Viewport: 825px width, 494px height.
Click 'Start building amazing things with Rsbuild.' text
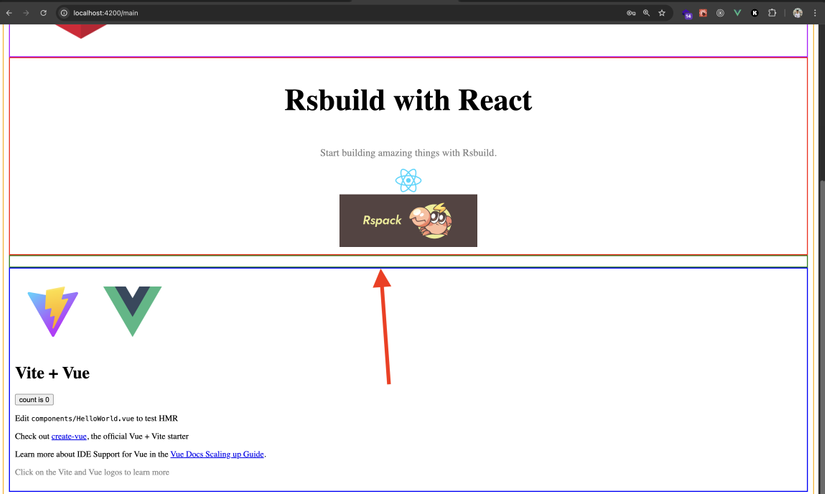coord(408,153)
